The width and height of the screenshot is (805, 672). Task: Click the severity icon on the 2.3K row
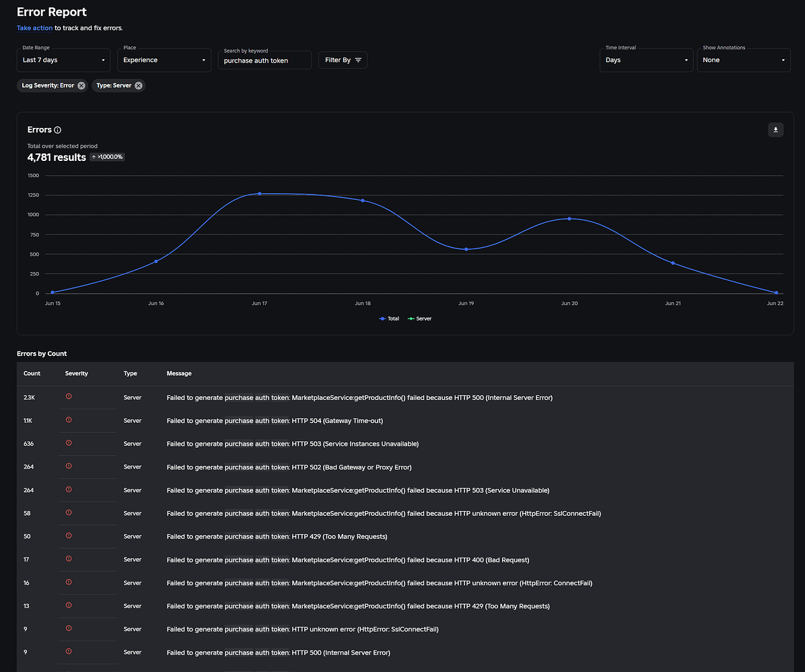(68, 397)
